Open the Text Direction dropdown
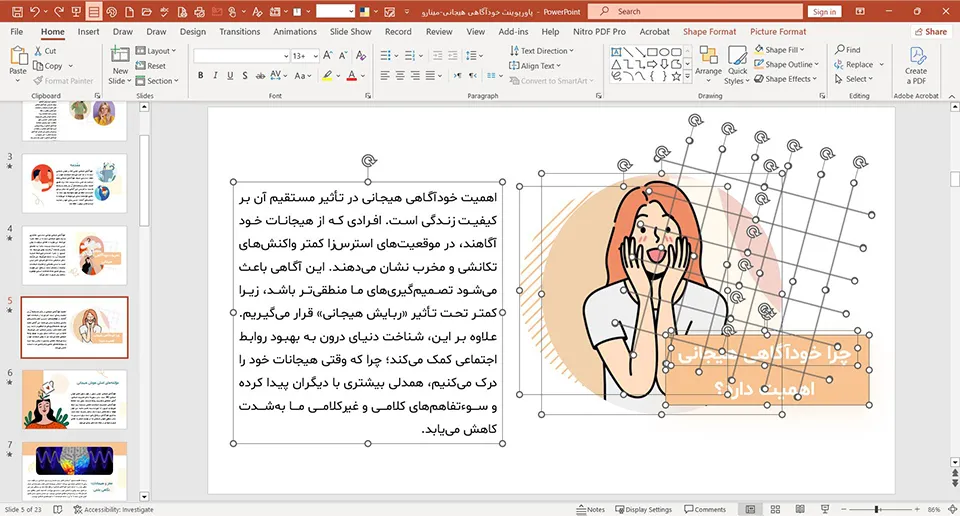The width and height of the screenshot is (960, 516). click(x=541, y=51)
